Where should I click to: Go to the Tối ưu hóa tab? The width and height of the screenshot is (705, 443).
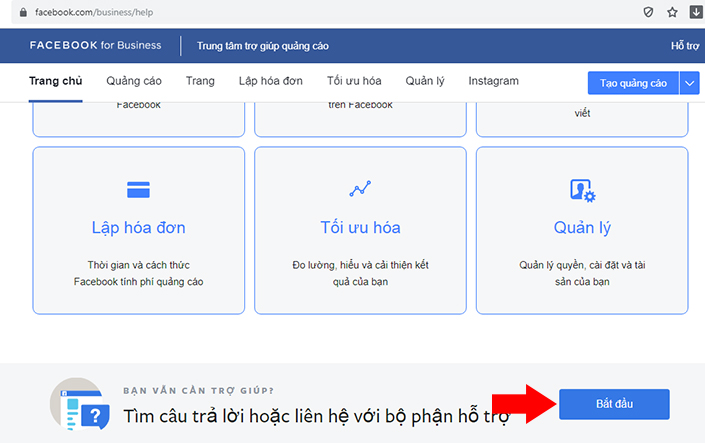(354, 81)
